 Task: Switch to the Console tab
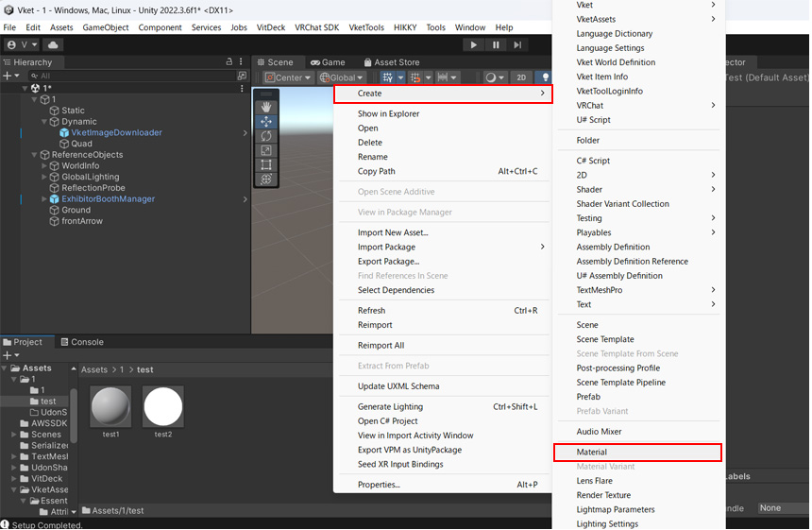[x=82, y=342]
